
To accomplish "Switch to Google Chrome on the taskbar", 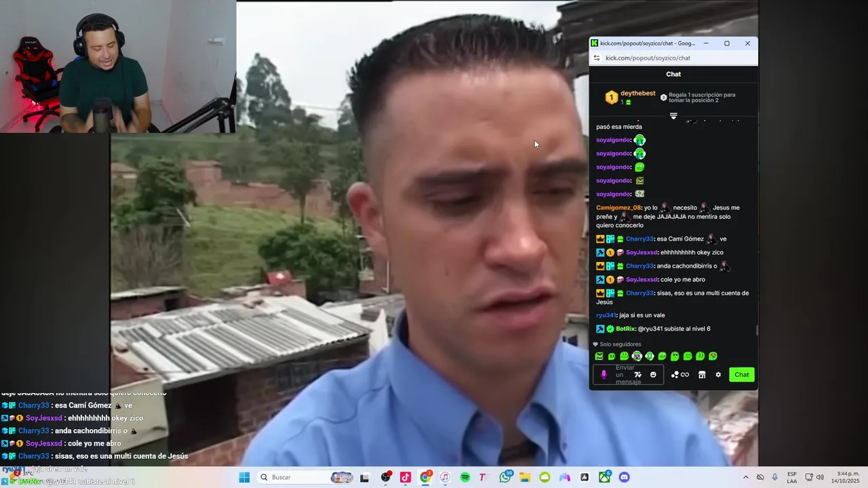I will pyautogui.click(x=425, y=477).
